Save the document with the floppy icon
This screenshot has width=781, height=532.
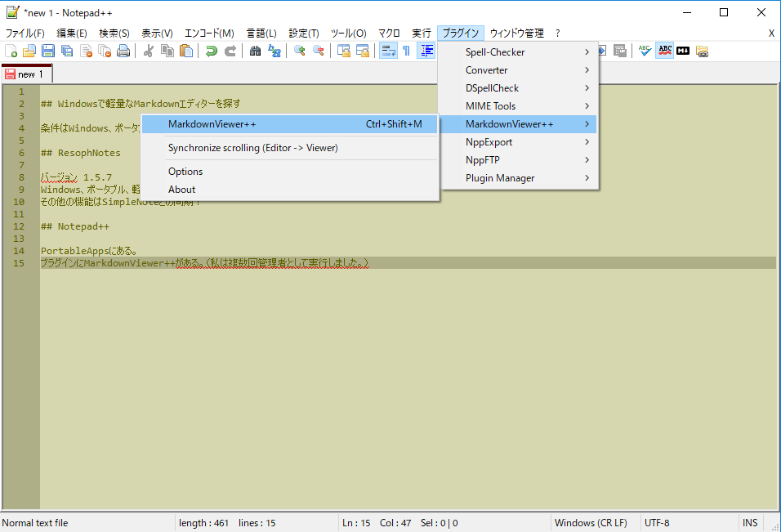click(48, 51)
